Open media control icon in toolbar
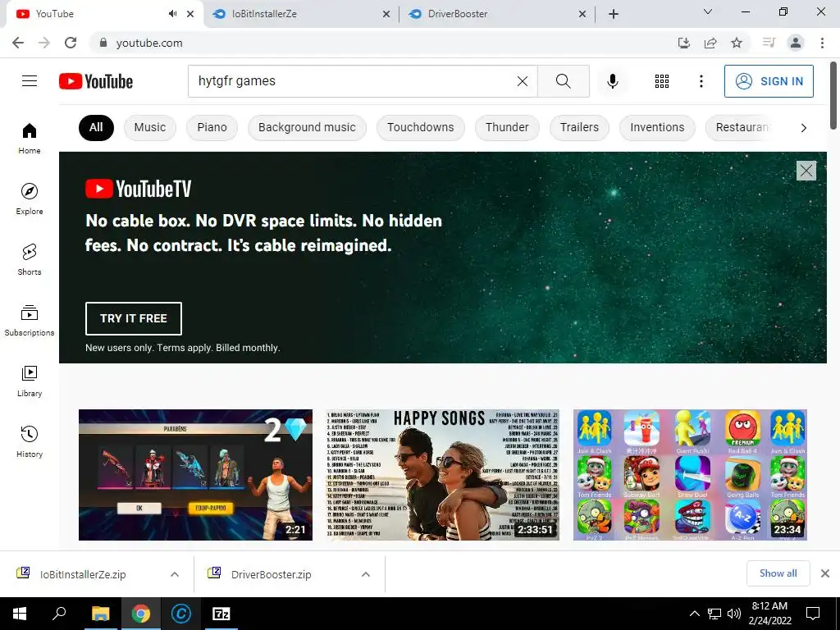The width and height of the screenshot is (840, 630). point(769,43)
